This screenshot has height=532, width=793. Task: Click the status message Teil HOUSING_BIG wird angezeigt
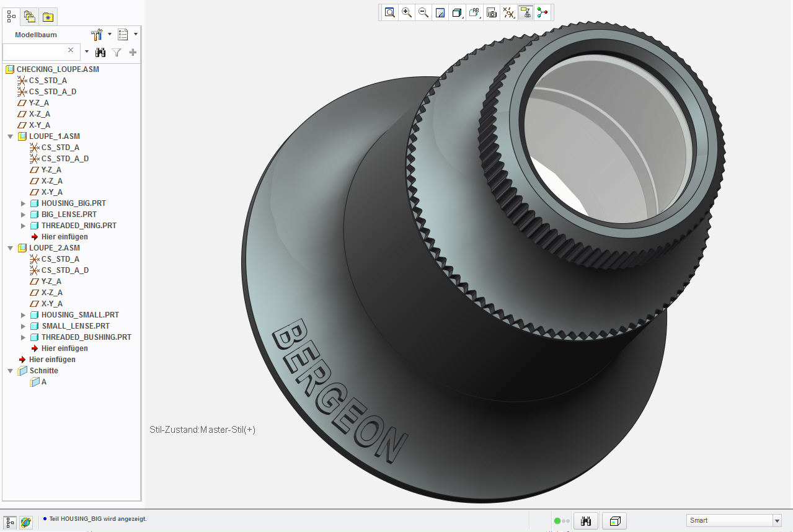tap(98, 519)
